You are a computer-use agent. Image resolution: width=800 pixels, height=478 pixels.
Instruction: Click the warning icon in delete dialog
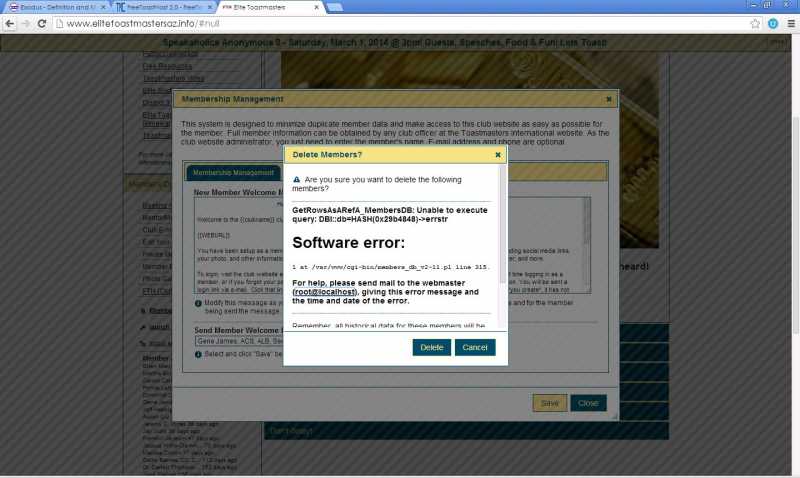(297, 179)
